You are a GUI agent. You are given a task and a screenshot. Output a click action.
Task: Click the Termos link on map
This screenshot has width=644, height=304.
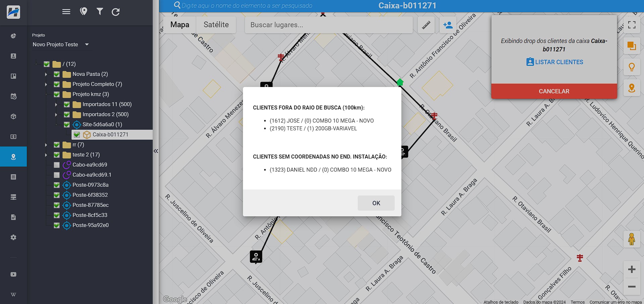pyautogui.click(x=578, y=302)
